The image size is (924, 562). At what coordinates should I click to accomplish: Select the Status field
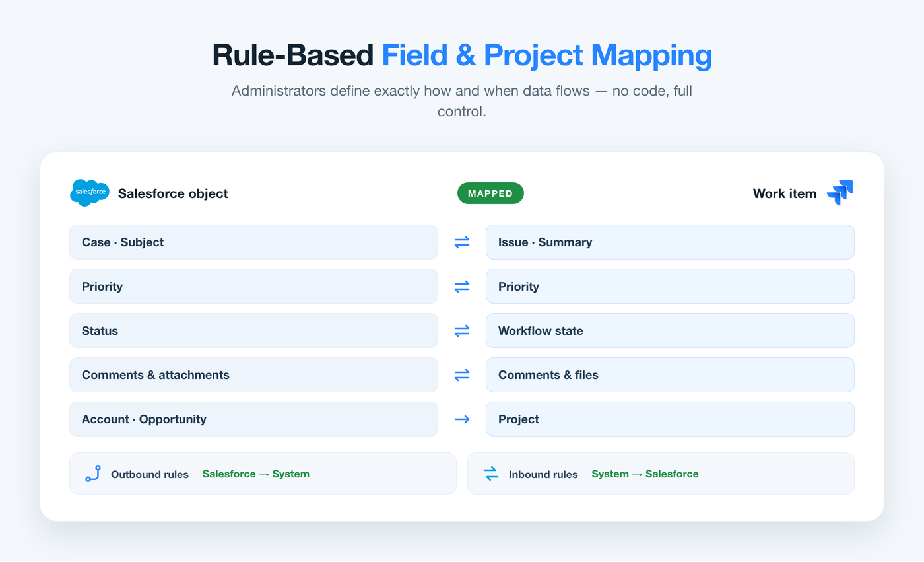[x=253, y=331]
